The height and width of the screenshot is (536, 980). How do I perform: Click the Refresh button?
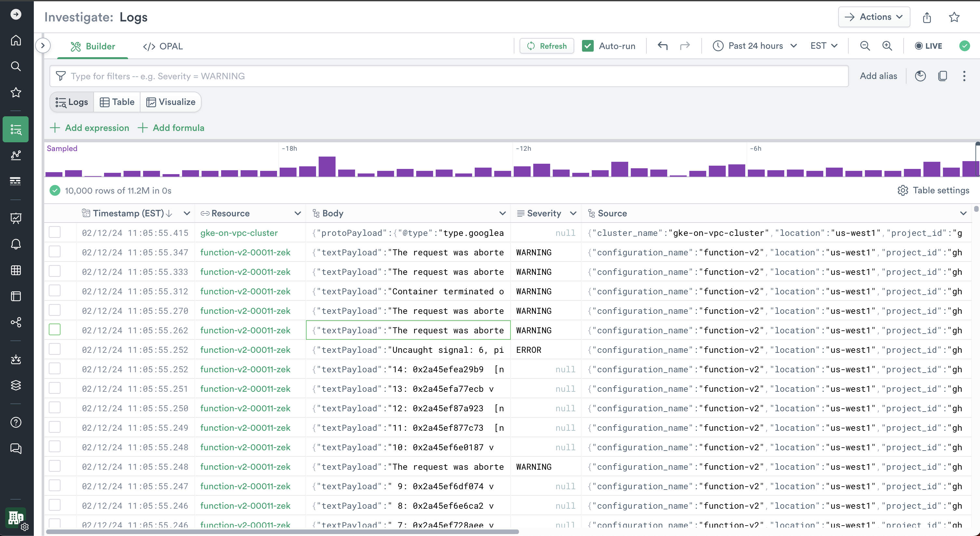tap(547, 46)
